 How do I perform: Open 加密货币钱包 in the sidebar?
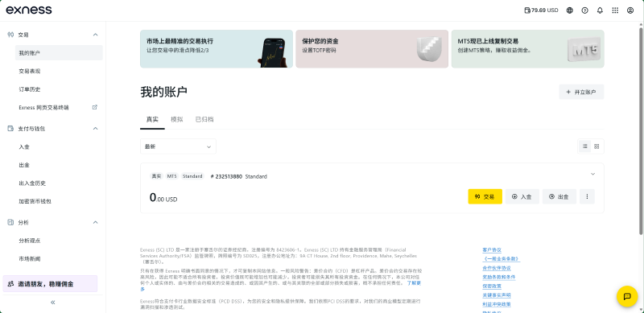tap(35, 201)
